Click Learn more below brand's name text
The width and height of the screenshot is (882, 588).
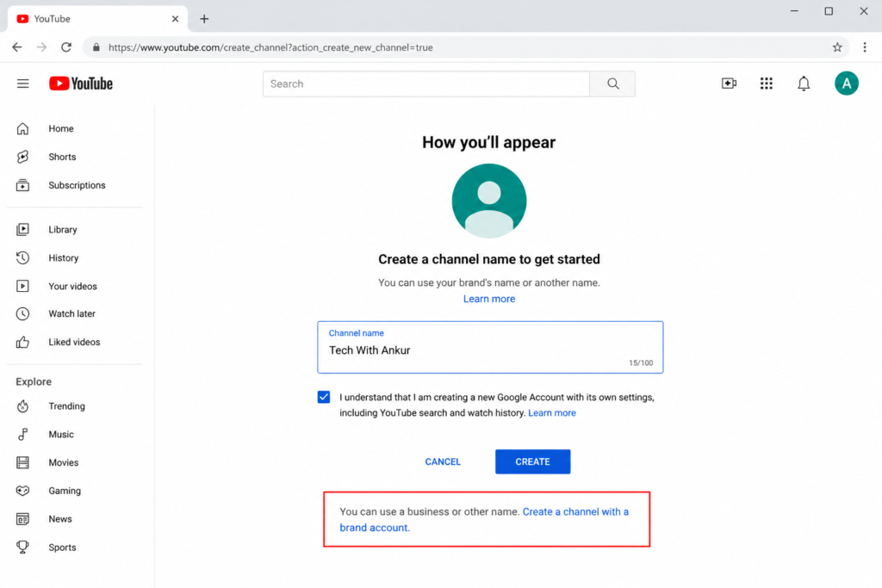pyautogui.click(x=489, y=299)
